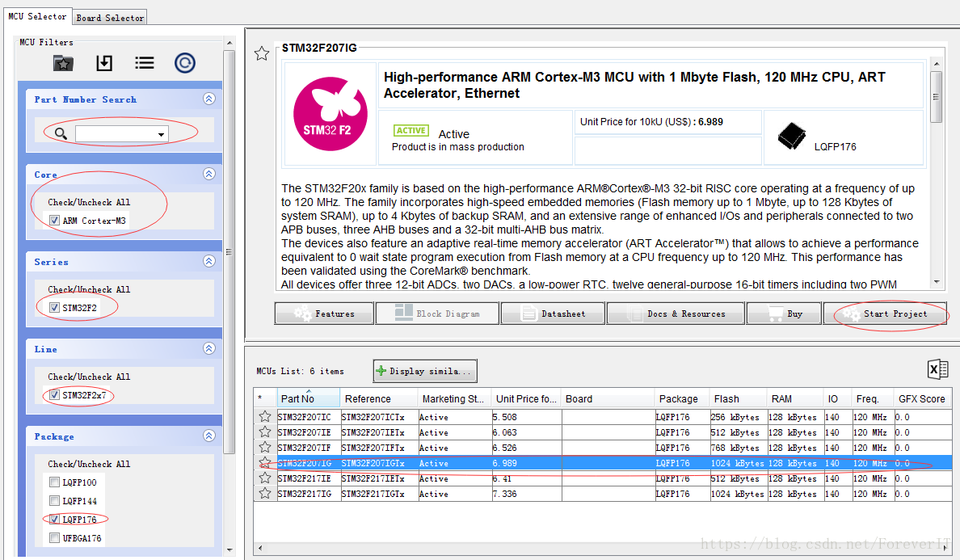
Task: Click the circular reset filters icon
Action: 185,62
